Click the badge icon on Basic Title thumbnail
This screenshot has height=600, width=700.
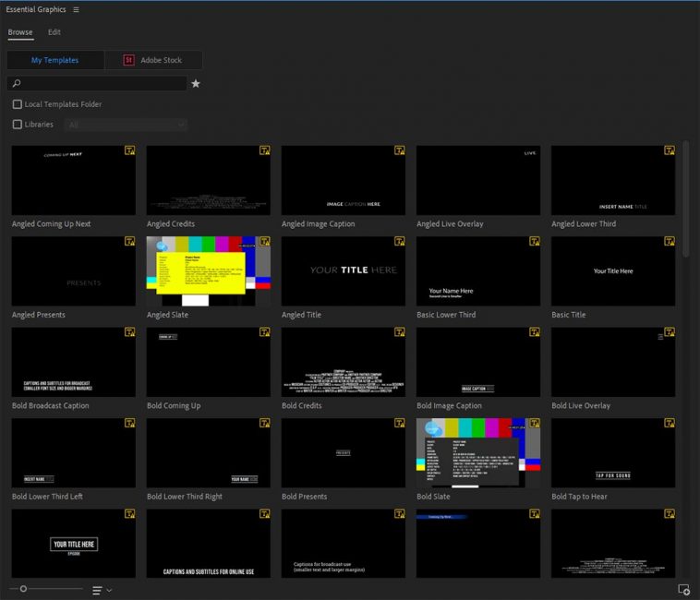(669, 242)
